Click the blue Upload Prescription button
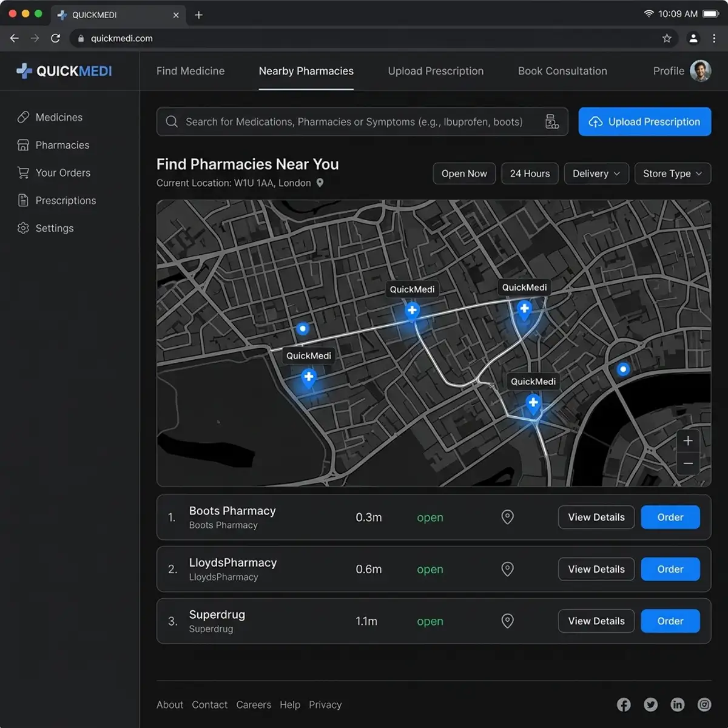 tap(645, 122)
